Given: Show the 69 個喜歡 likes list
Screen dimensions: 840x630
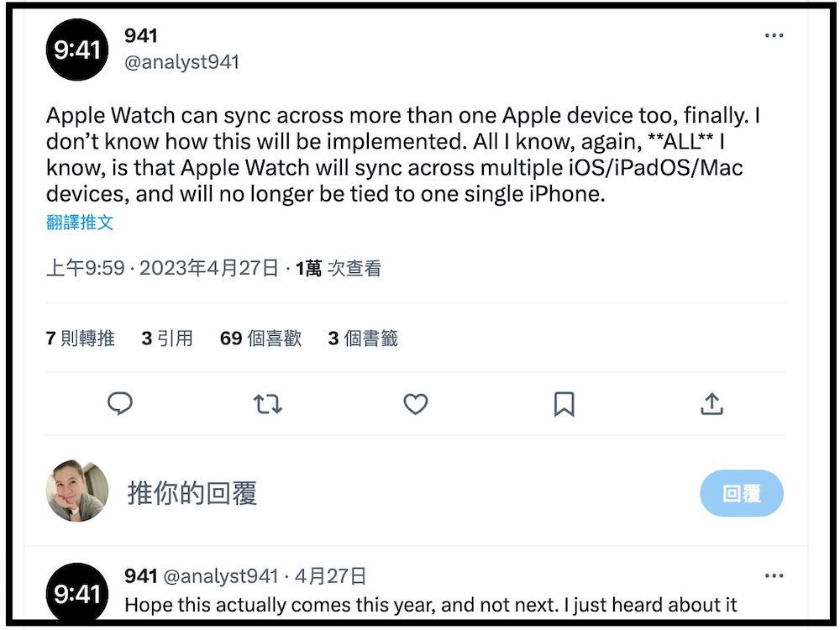Looking at the screenshot, I should tap(260, 339).
